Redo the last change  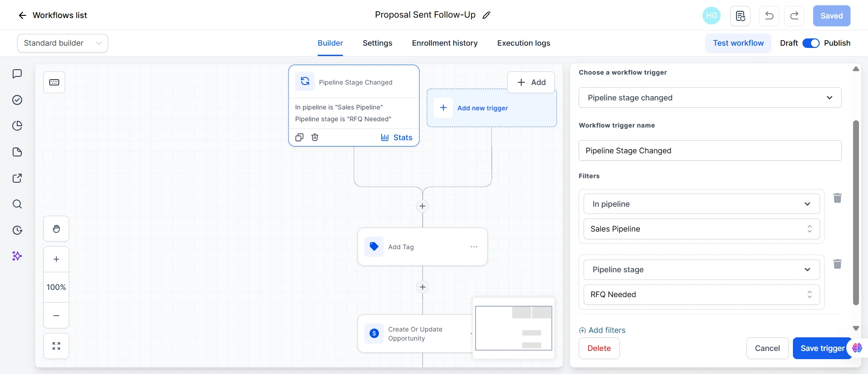coord(794,16)
